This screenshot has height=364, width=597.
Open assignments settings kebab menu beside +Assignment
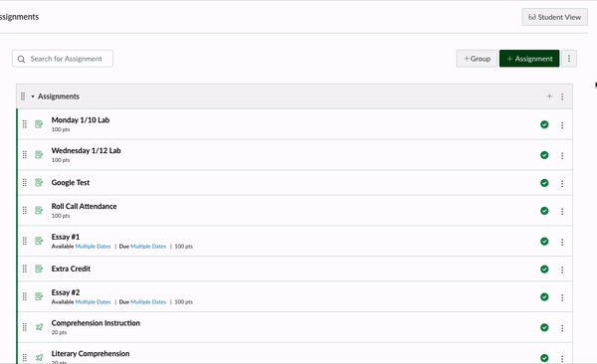(x=569, y=59)
